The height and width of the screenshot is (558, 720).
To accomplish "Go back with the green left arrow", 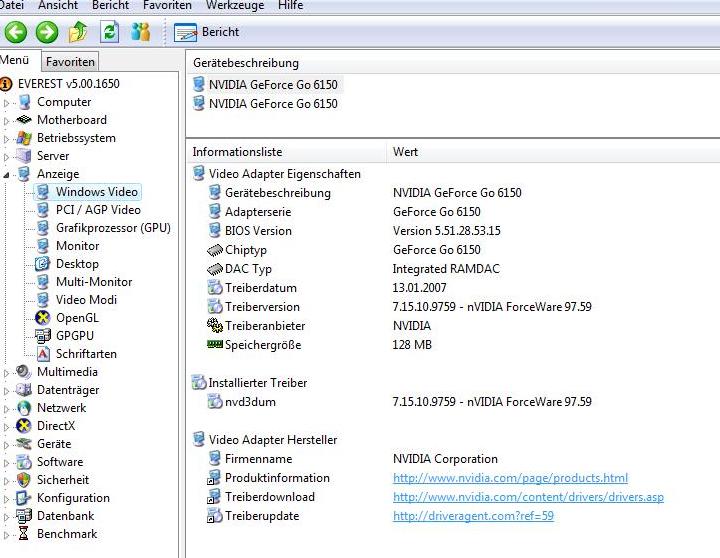I will pyautogui.click(x=16, y=32).
